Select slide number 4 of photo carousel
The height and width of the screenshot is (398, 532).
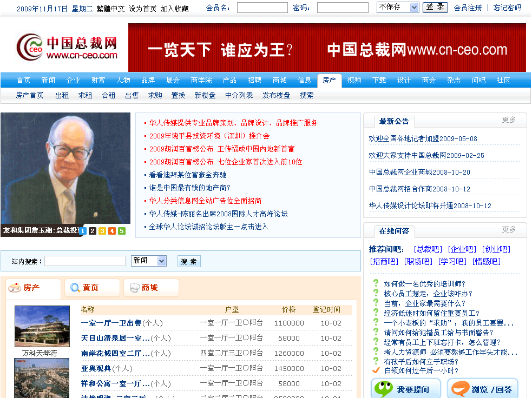112,231
